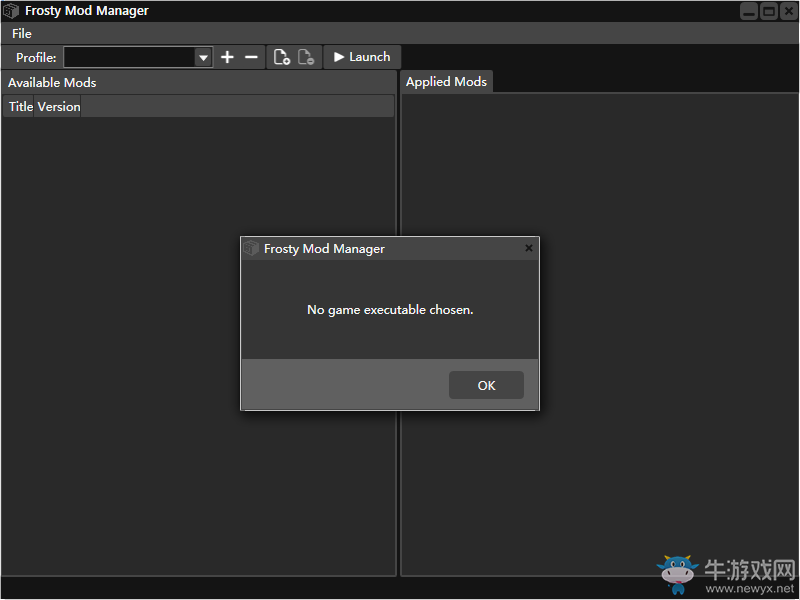This screenshot has height=600, width=800.
Task: Click the Frosty icon in dialog title bar
Action: click(x=251, y=248)
